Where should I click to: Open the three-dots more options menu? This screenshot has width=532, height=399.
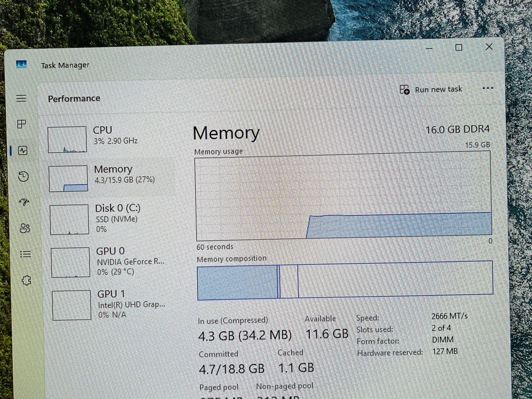coord(488,88)
